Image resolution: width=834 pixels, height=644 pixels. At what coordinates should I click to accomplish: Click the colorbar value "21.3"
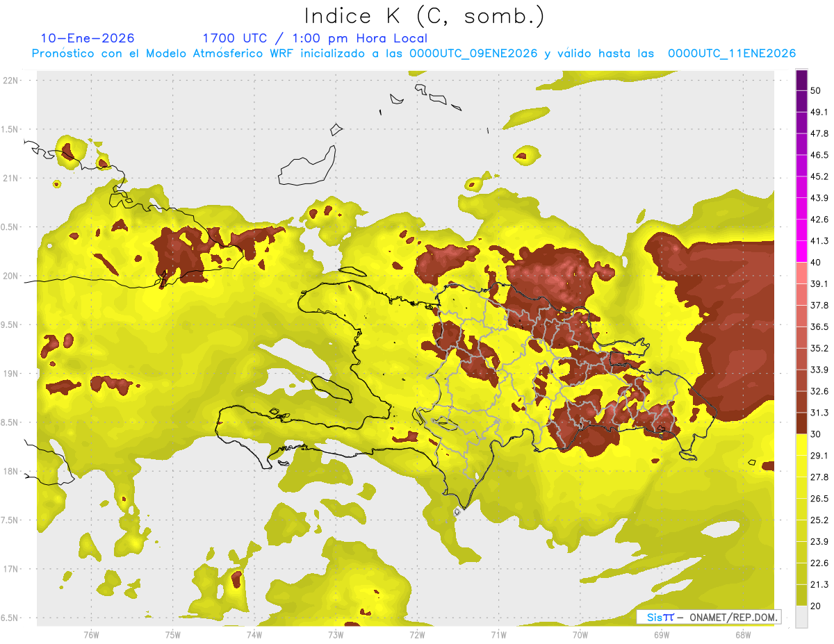[820, 584]
